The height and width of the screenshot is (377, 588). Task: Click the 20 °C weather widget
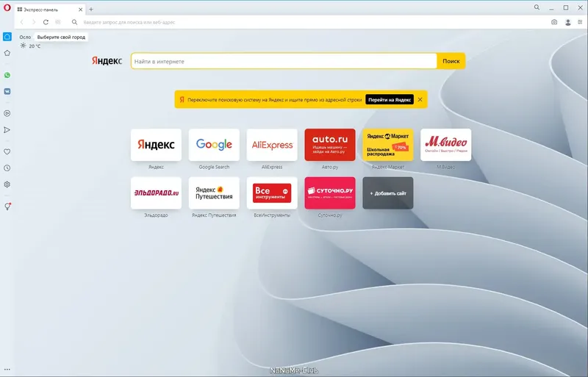pos(30,46)
